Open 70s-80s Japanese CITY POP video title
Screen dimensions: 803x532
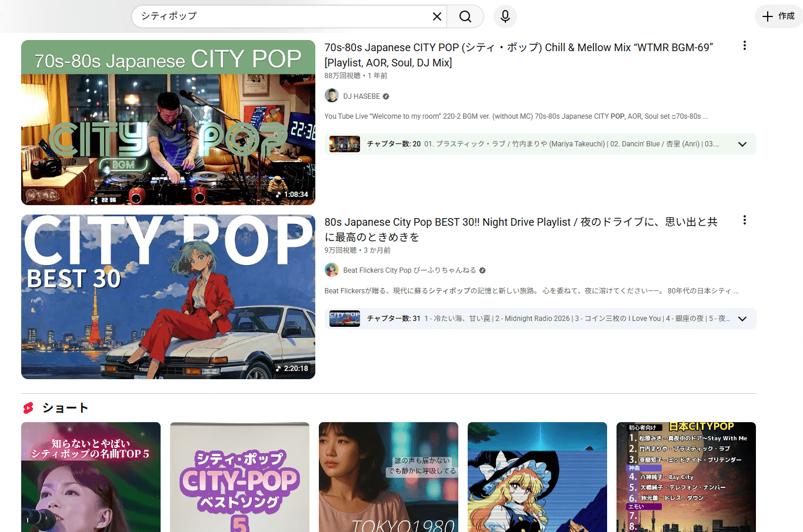[519, 55]
